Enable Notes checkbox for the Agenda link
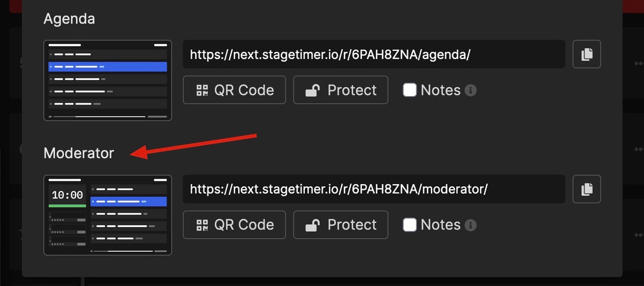This screenshot has height=286, width=644. [x=410, y=90]
